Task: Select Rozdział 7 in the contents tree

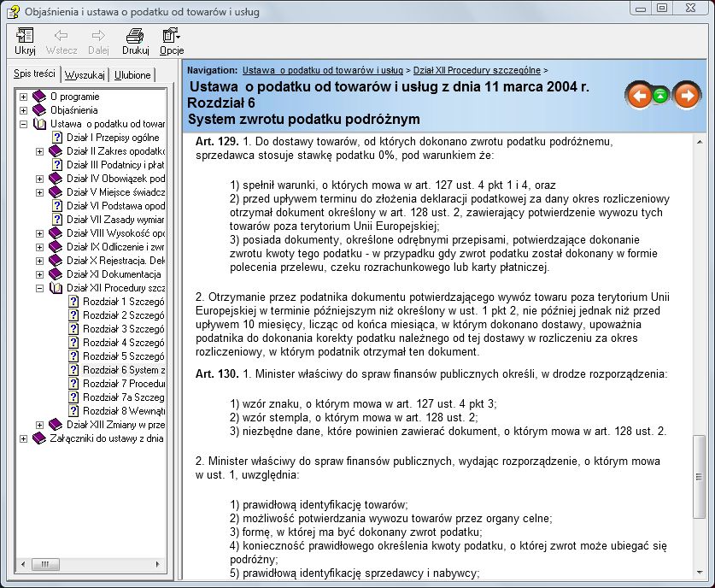Action: [x=120, y=384]
